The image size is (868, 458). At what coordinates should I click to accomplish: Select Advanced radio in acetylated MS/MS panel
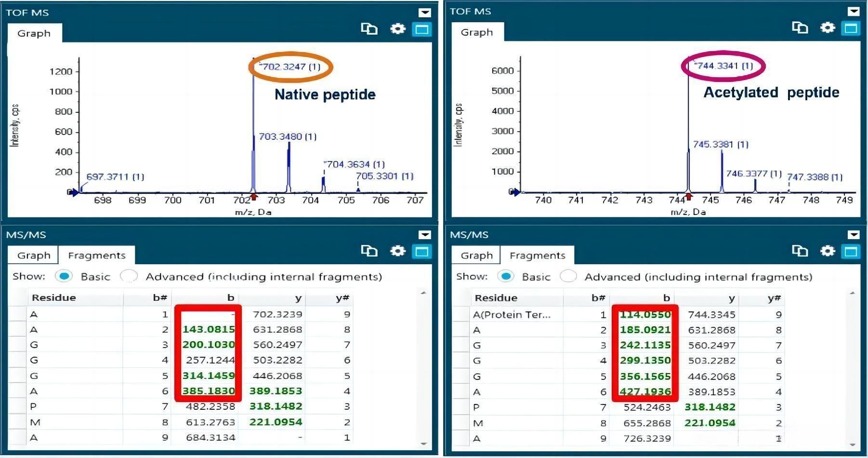pos(568,277)
